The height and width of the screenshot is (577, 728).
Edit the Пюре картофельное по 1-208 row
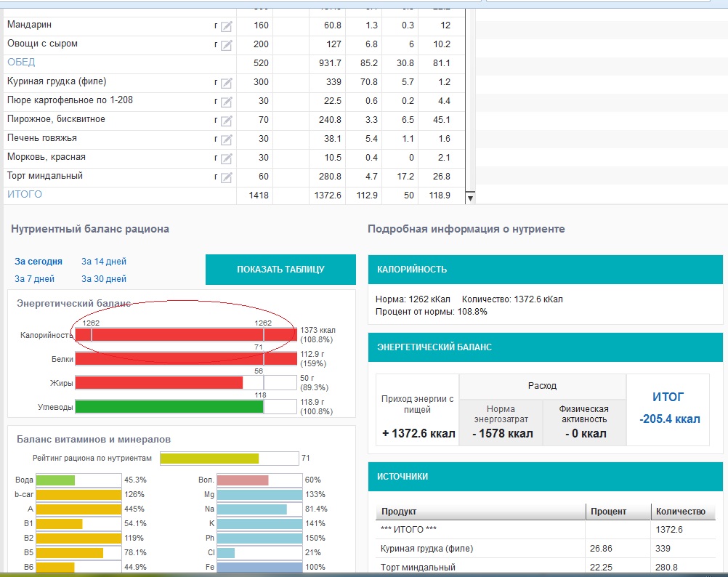[226, 102]
